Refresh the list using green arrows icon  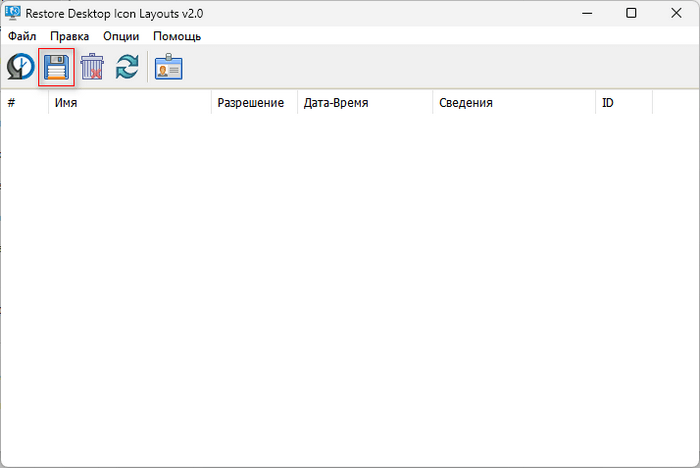pos(127,67)
